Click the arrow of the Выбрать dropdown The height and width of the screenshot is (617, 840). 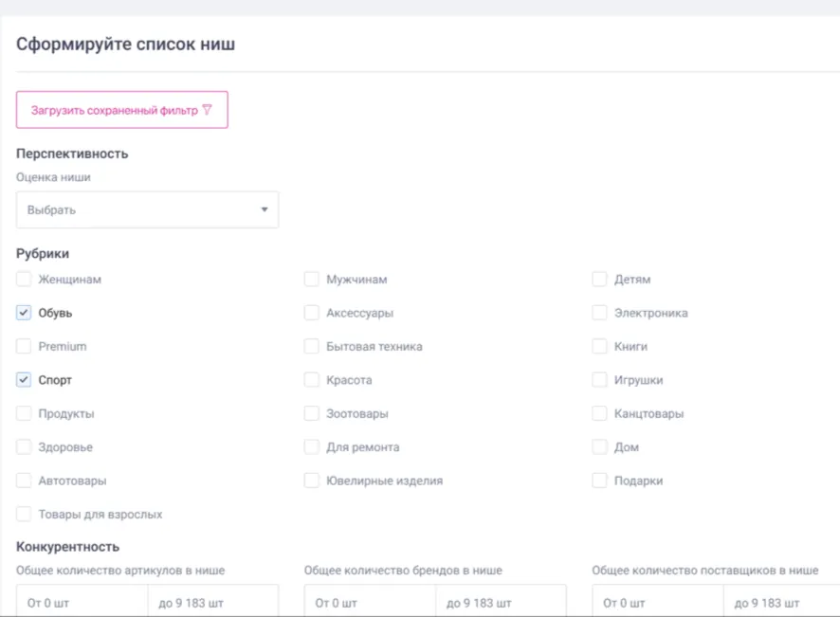[265, 209]
